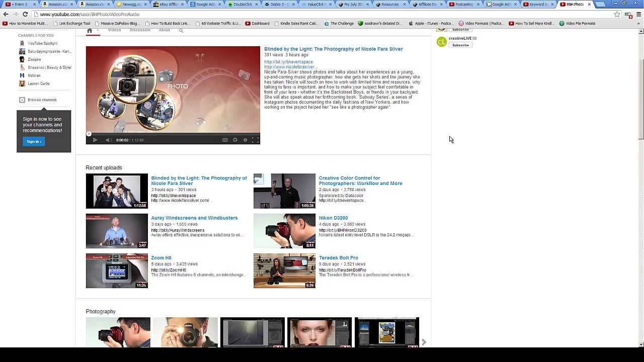Screen dimensions: 644x362
Task: Open the Teradek Bolt Pro thumbnail
Action: coord(284,271)
